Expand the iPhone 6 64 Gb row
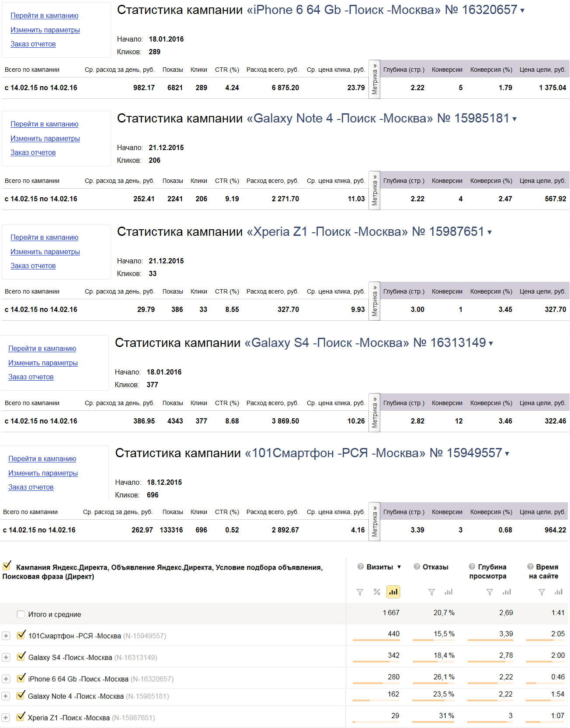This screenshot has width=570, height=728. click(x=6, y=679)
